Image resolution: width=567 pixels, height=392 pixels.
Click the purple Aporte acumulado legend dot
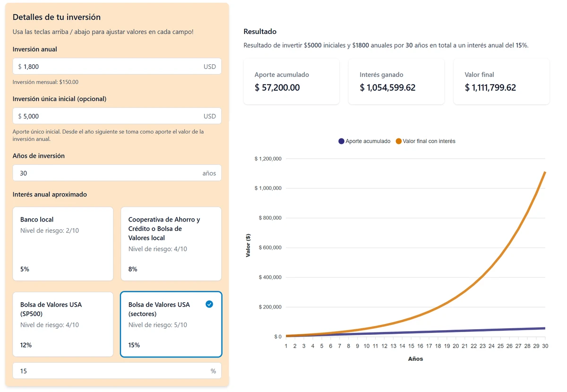pyautogui.click(x=341, y=141)
